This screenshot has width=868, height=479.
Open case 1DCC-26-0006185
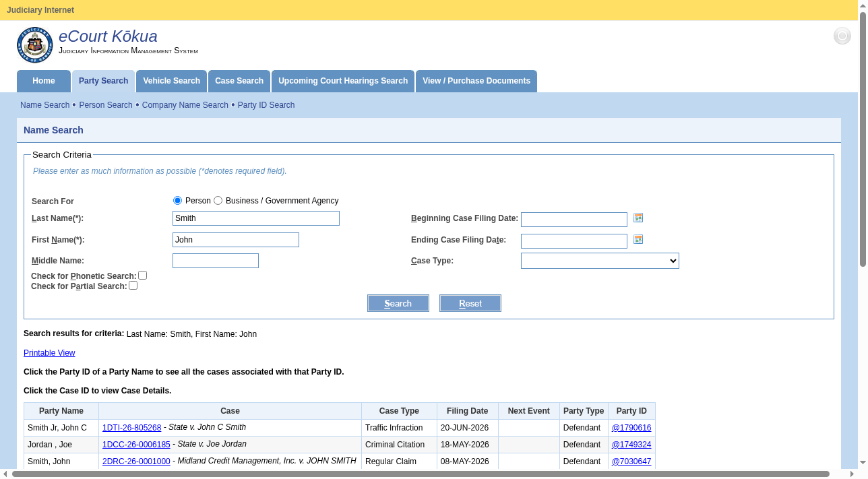point(136,445)
